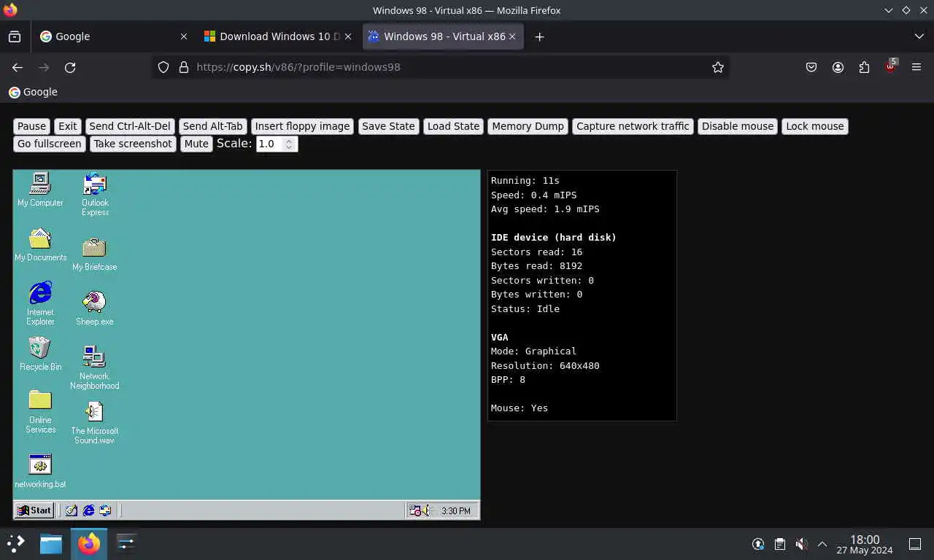
Task: Go back one page in Firefox
Action: click(x=18, y=67)
